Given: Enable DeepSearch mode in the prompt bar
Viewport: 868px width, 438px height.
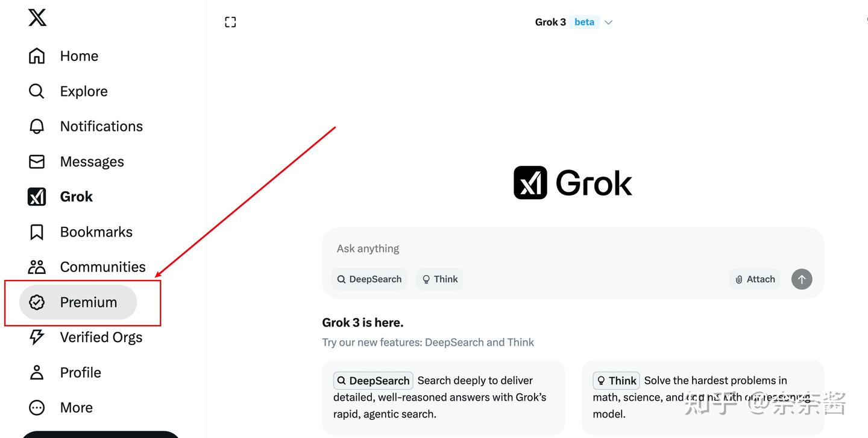Looking at the screenshot, I should click(369, 279).
